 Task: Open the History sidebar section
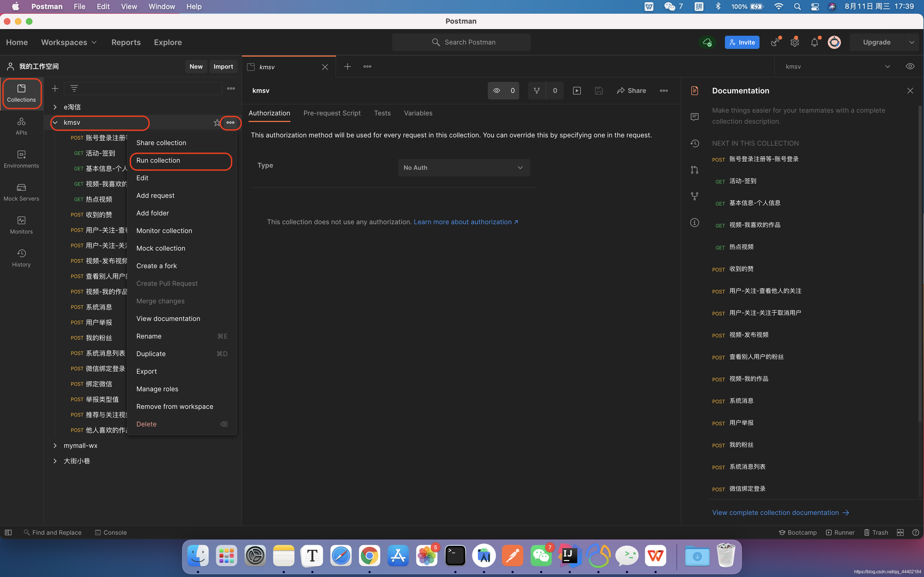click(21, 258)
